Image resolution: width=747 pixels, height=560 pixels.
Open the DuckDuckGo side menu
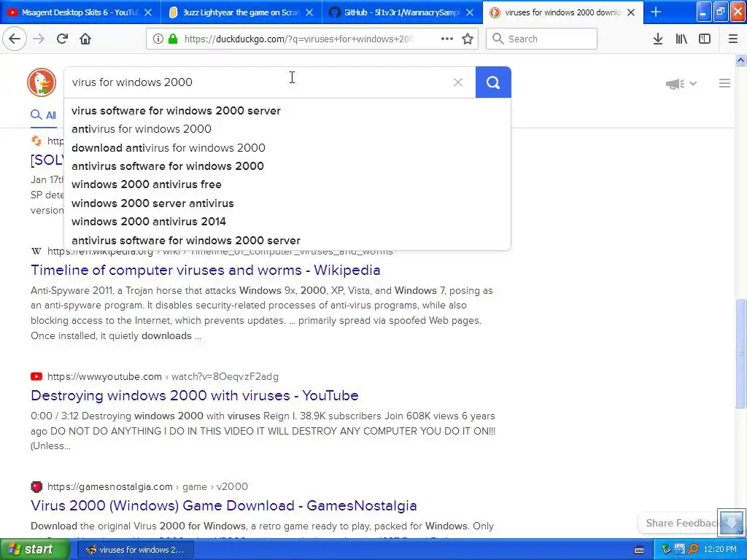(x=724, y=83)
